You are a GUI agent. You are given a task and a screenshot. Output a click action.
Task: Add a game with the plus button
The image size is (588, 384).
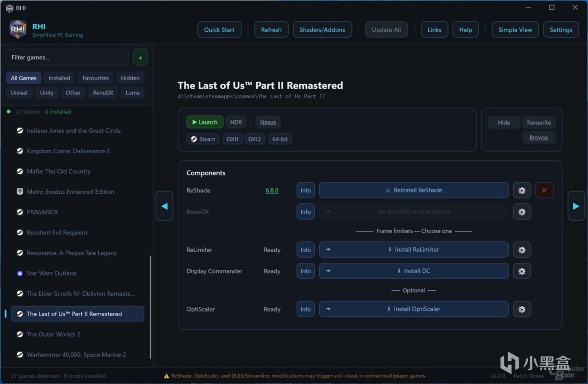click(140, 57)
